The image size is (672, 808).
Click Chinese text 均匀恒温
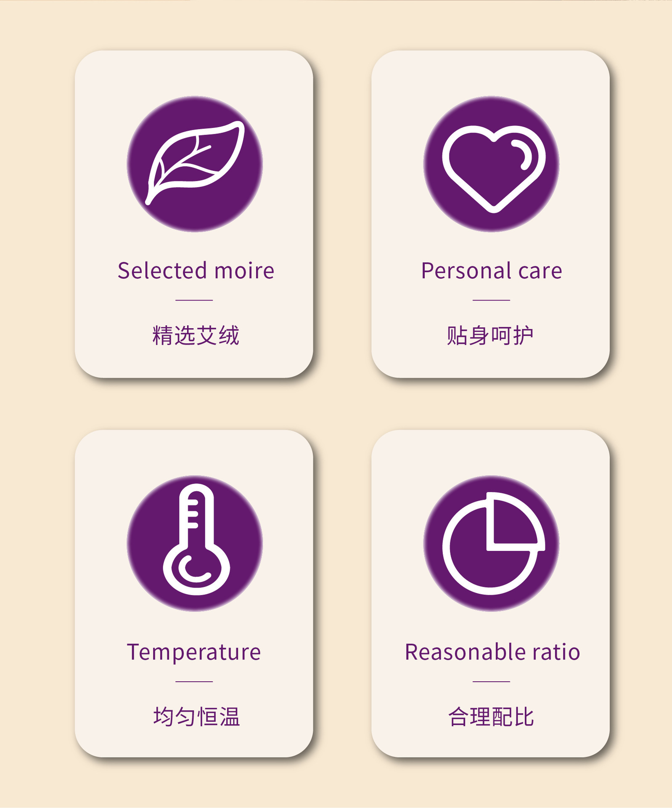(196, 717)
